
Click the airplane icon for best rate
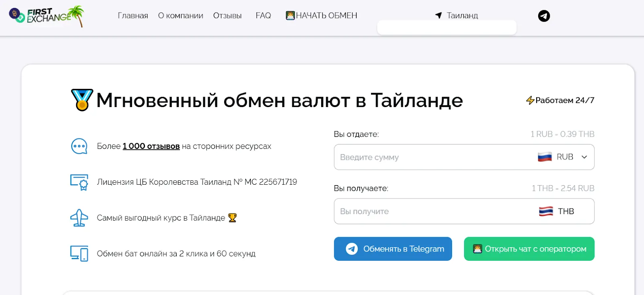(79, 218)
